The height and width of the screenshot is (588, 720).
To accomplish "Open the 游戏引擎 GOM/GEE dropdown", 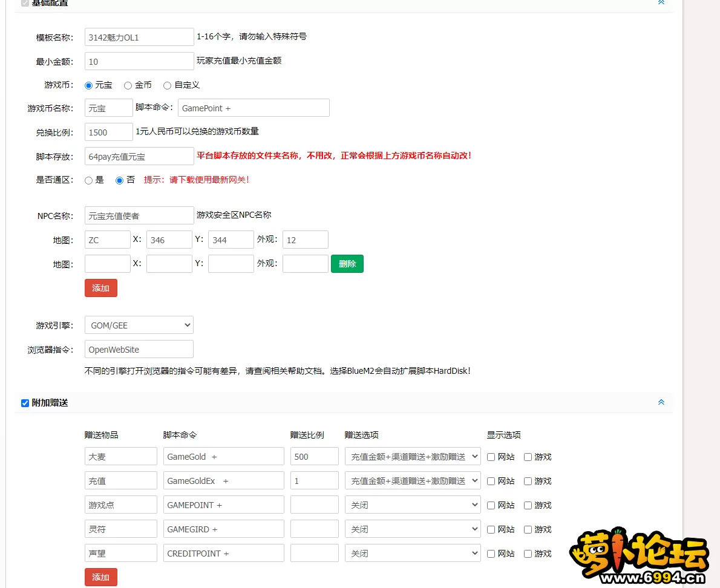I will tap(139, 325).
